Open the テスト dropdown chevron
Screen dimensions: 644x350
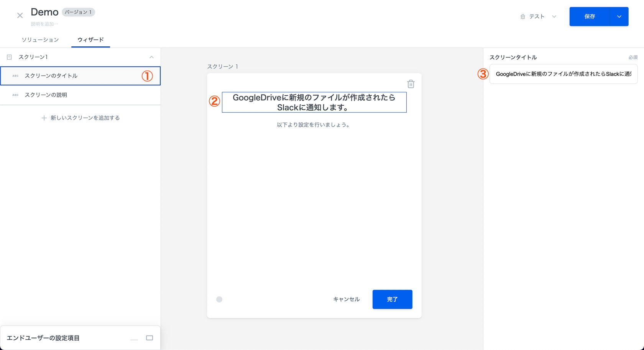coord(554,17)
